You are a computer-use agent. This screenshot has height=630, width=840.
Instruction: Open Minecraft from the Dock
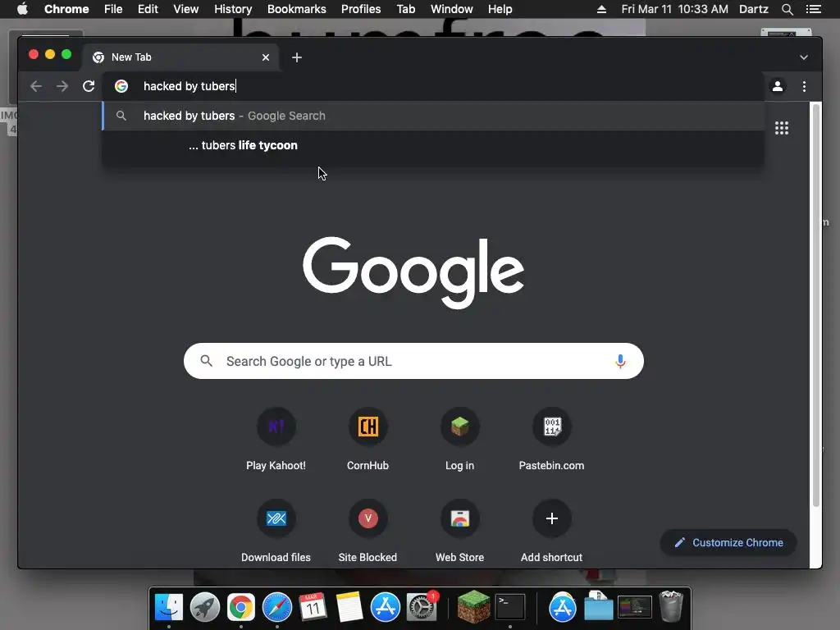[x=473, y=608]
